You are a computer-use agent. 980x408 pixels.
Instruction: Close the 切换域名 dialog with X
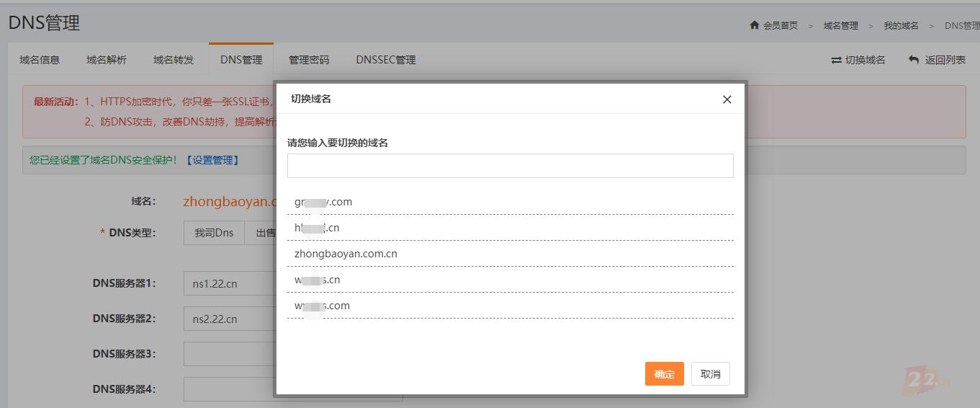point(727,99)
